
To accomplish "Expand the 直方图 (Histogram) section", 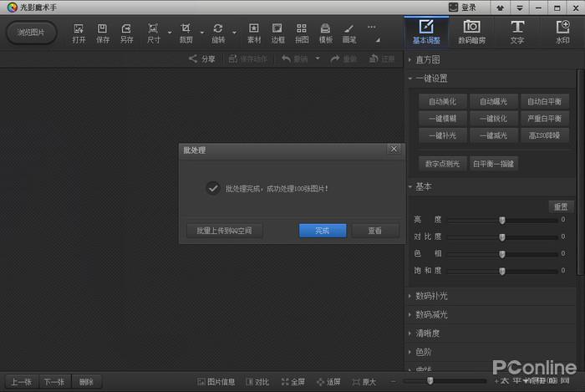I will click(427, 60).
